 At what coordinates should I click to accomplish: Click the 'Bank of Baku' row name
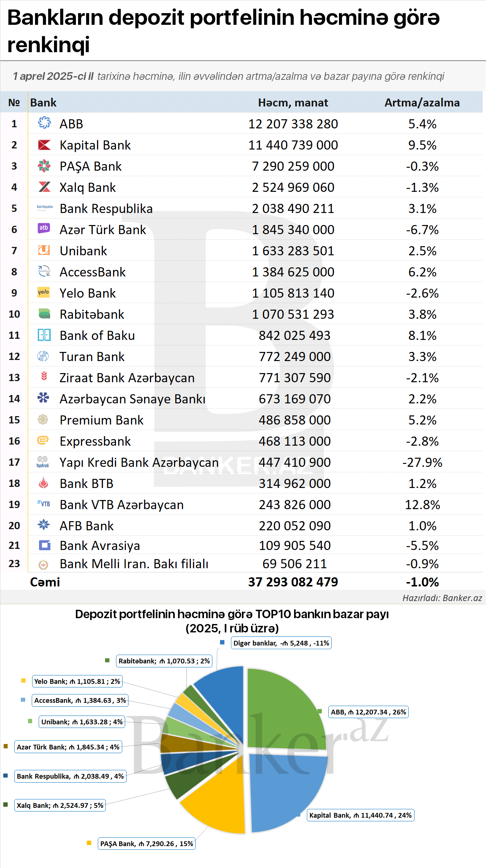tap(97, 336)
